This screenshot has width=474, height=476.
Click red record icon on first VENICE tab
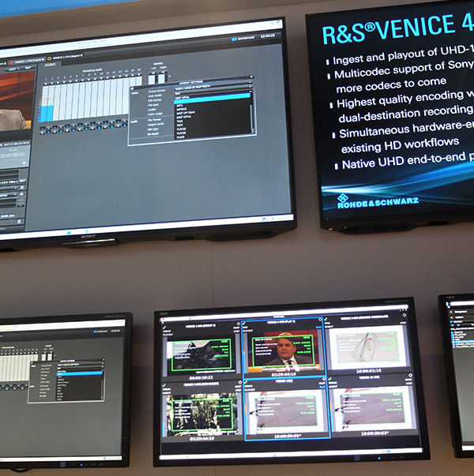pos(12,62)
